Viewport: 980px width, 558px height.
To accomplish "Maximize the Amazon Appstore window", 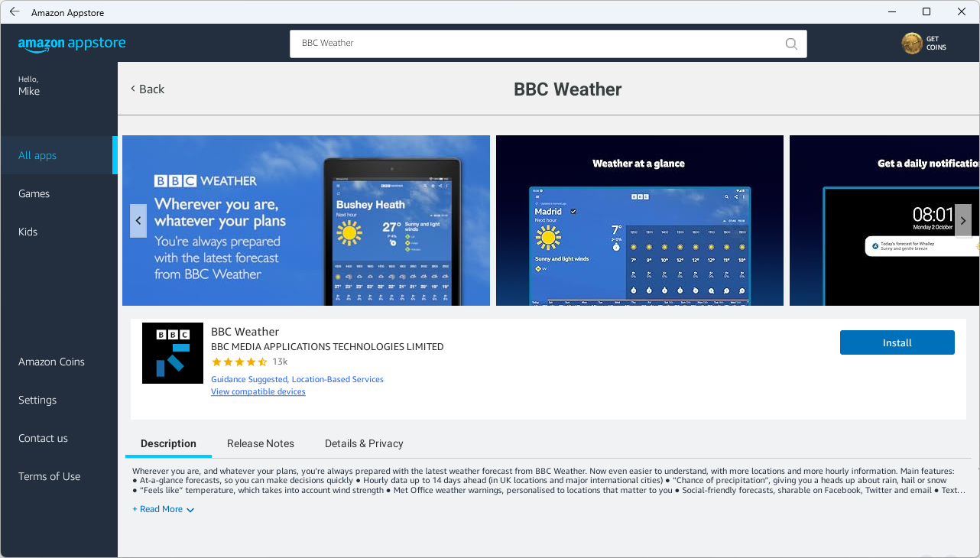I will click(926, 12).
